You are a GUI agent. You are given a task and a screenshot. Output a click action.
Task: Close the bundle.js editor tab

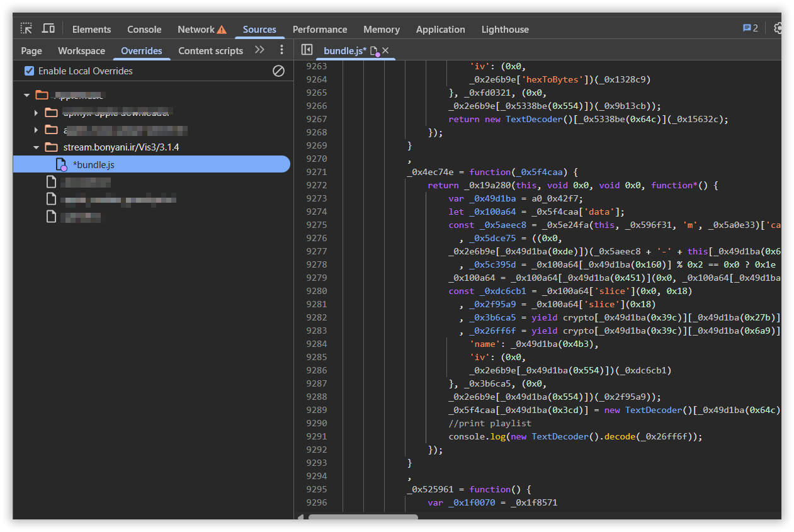pyautogui.click(x=386, y=50)
